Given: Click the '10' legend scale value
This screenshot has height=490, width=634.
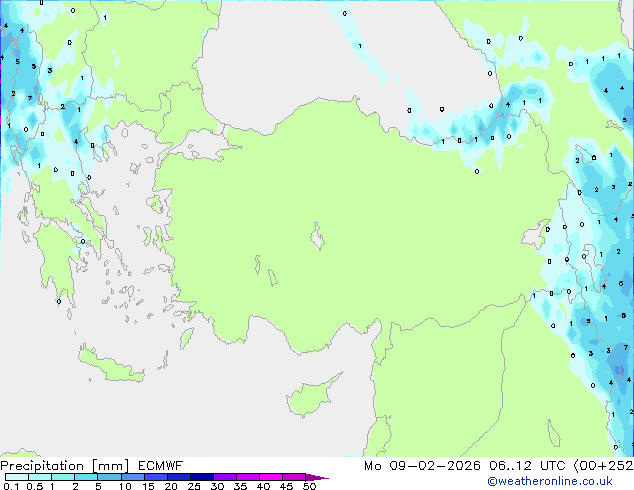Looking at the screenshot, I should pos(125,486).
